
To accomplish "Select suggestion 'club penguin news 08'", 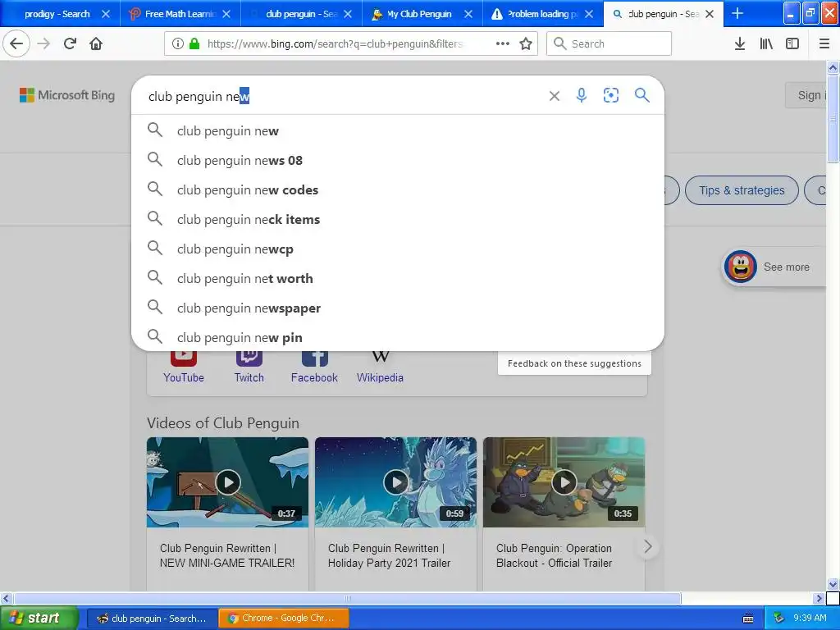I will tap(398, 160).
